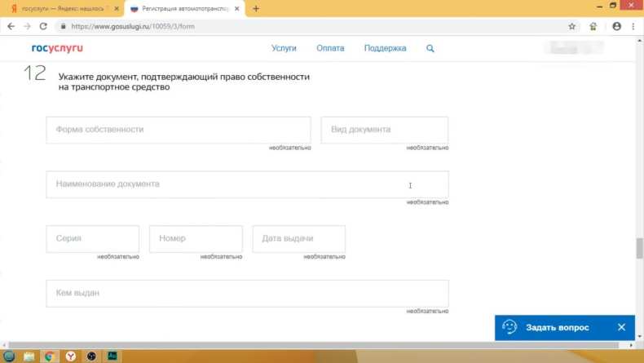
Task: Focus the 'Кем выдан' input field
Action: [247, 294]
